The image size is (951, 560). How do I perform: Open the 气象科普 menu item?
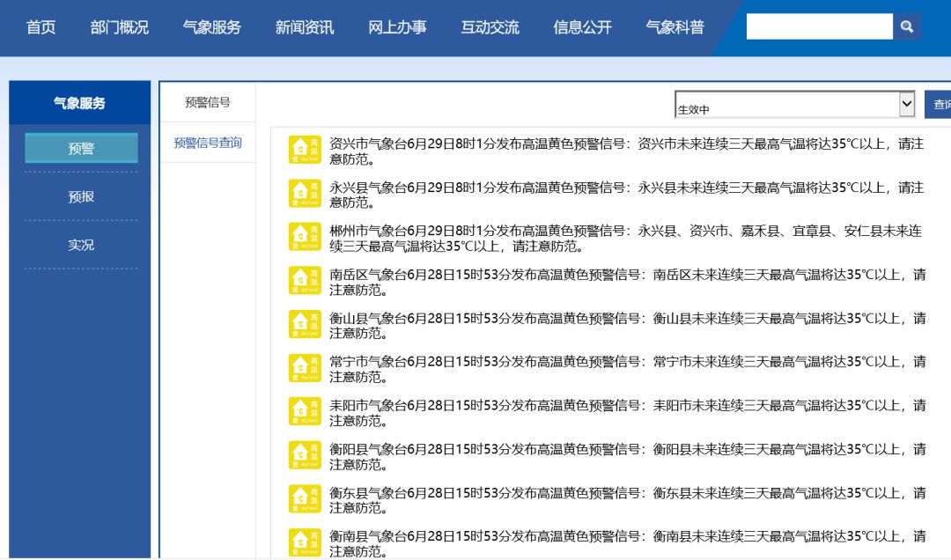[x=675, y=27]
